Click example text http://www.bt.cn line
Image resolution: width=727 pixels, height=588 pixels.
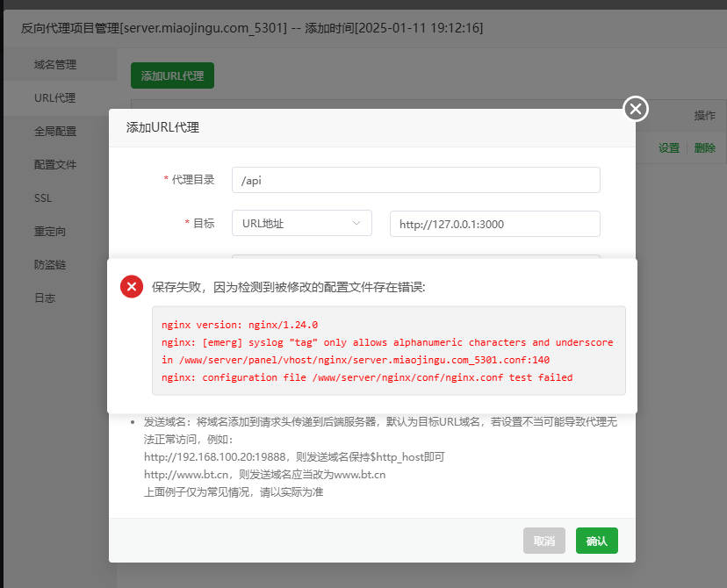pos(265,475)
